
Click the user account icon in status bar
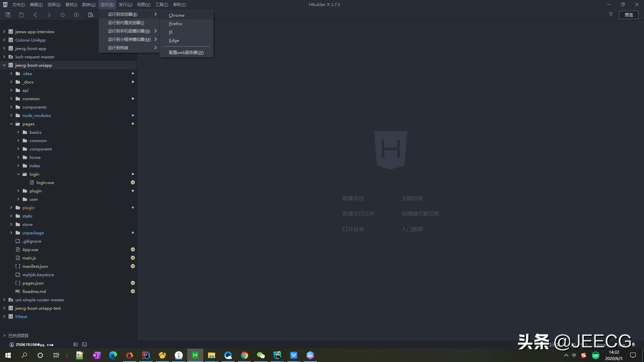pyautogui.click(x=11, y=345)
